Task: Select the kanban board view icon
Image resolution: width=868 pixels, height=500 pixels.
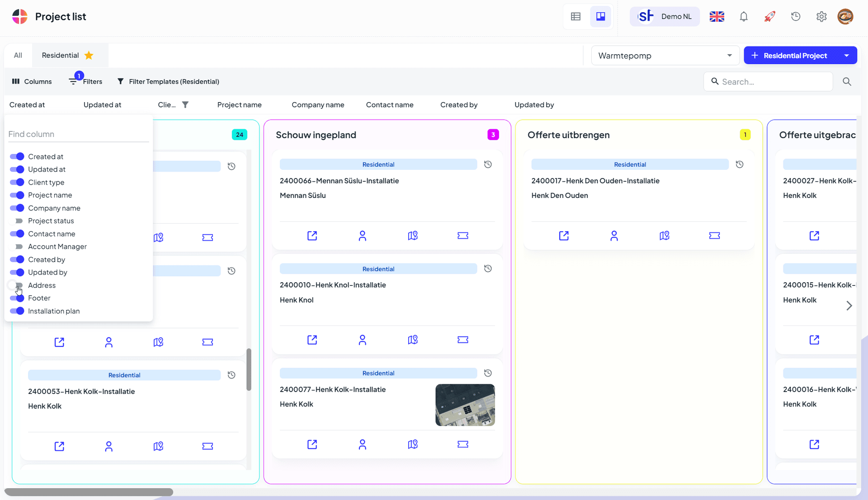Action: [600, 17]
